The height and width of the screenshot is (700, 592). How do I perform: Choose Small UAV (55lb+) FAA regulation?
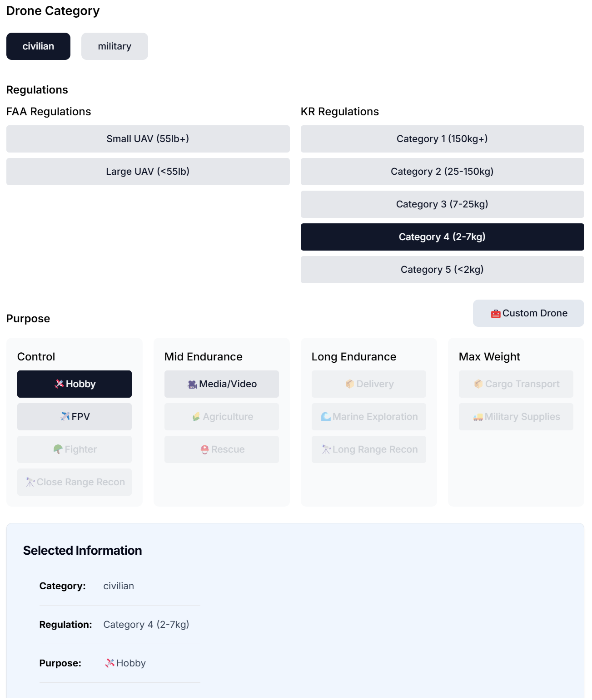(148, 139)
